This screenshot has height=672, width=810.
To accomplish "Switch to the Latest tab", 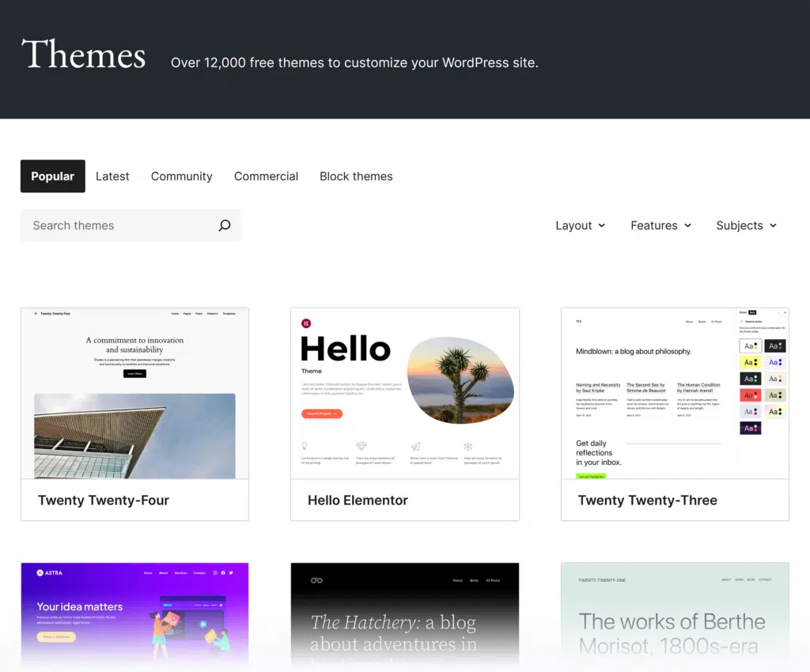I will [112, 176].
